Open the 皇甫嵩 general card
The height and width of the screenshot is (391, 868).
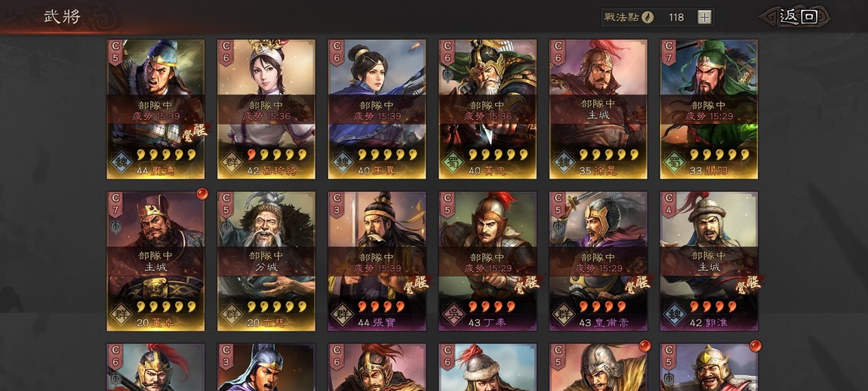tap(599, 261)
